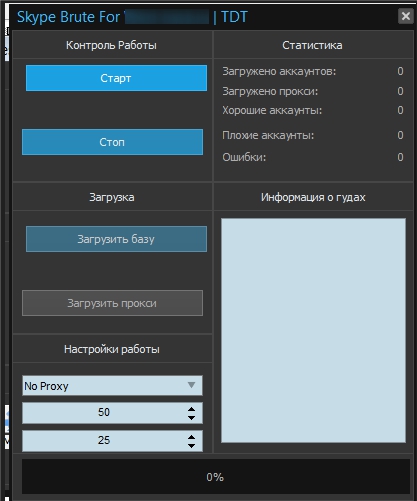Decrease the 25 value with down arrow
The width and height of the screenshot is (417, 501).
191,445
